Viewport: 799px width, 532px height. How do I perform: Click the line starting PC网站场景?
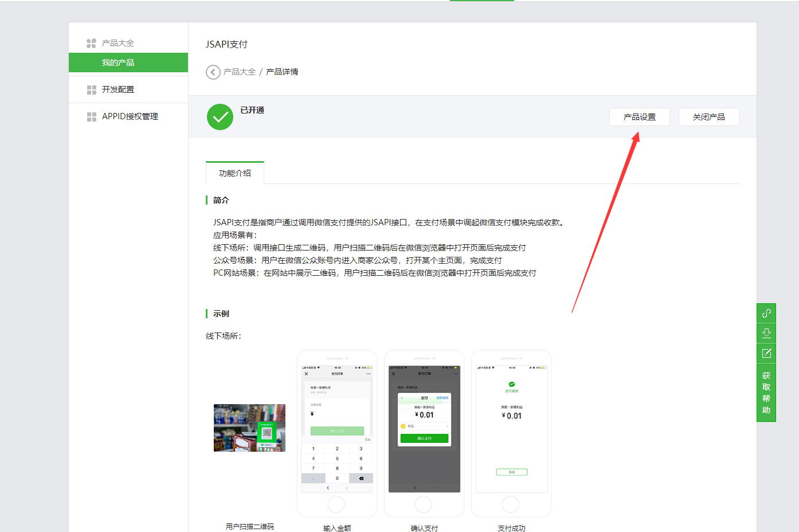[x=375, y=273]
